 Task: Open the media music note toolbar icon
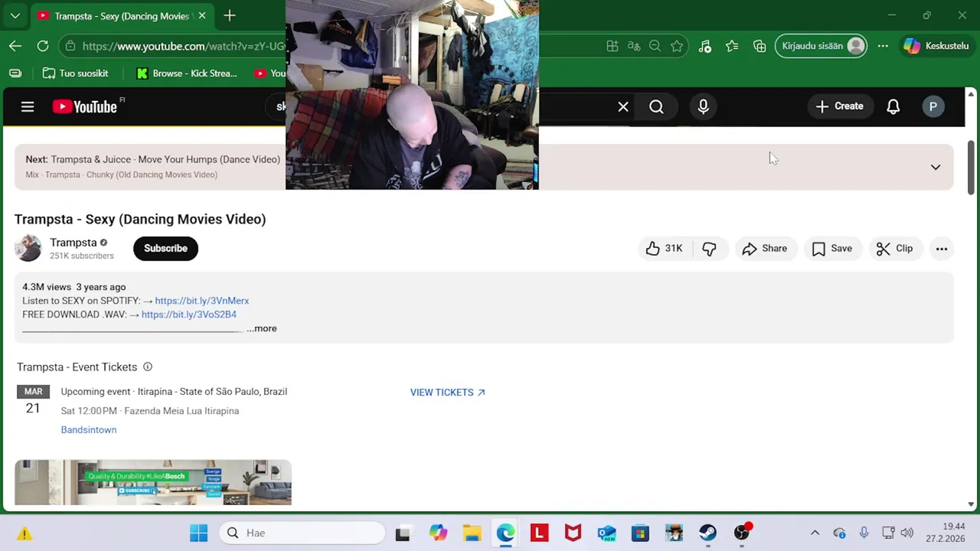coord(705,46)
